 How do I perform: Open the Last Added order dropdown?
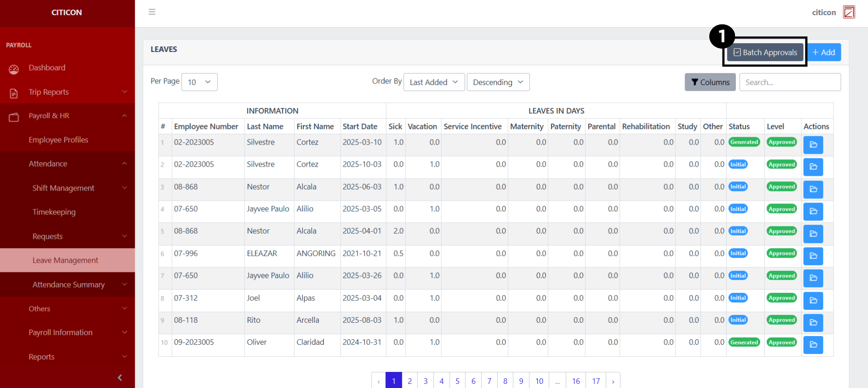[434, 82]
